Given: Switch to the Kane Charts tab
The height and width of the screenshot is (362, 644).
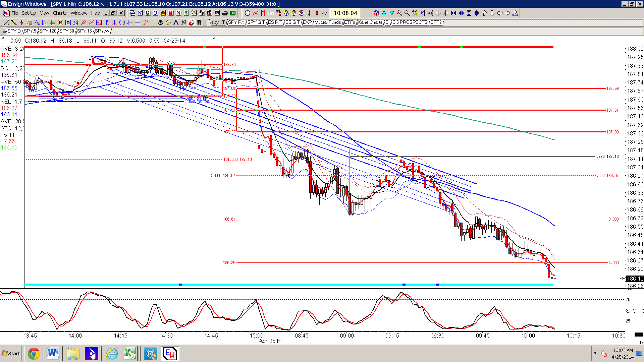Looking at the screenshot, I should [370, 22].
